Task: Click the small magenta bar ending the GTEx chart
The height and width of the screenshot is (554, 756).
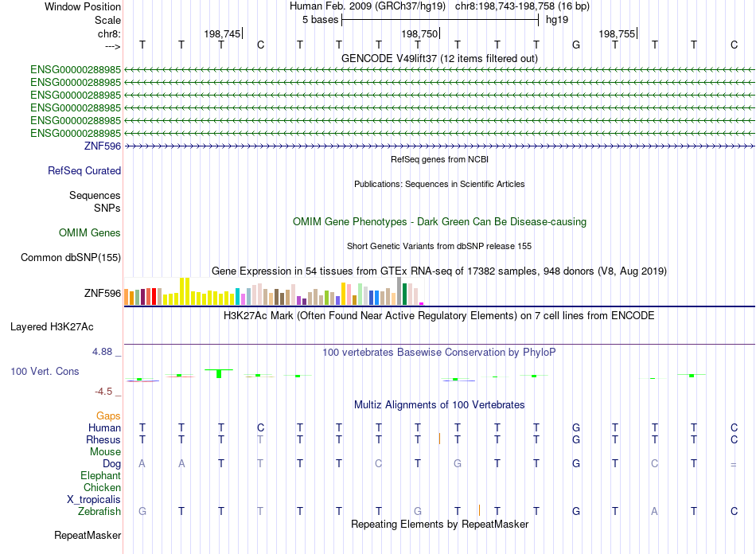Action: pos(422,304)
